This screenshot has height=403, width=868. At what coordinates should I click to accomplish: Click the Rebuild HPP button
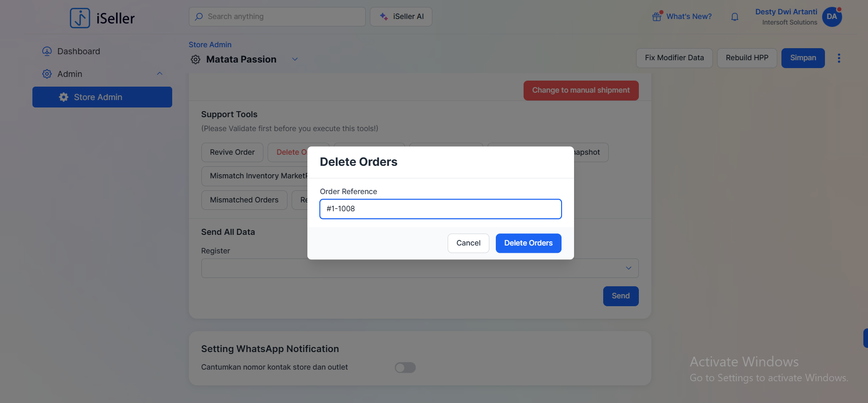click(x=747, y=58)
